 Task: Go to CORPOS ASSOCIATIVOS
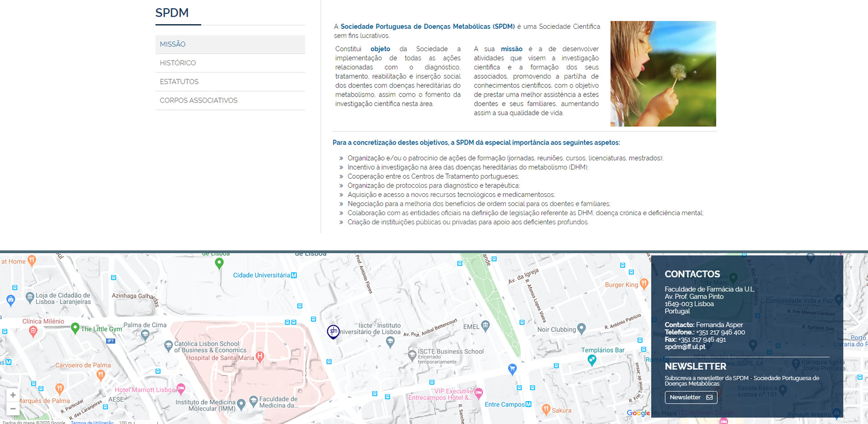(230, 100)
